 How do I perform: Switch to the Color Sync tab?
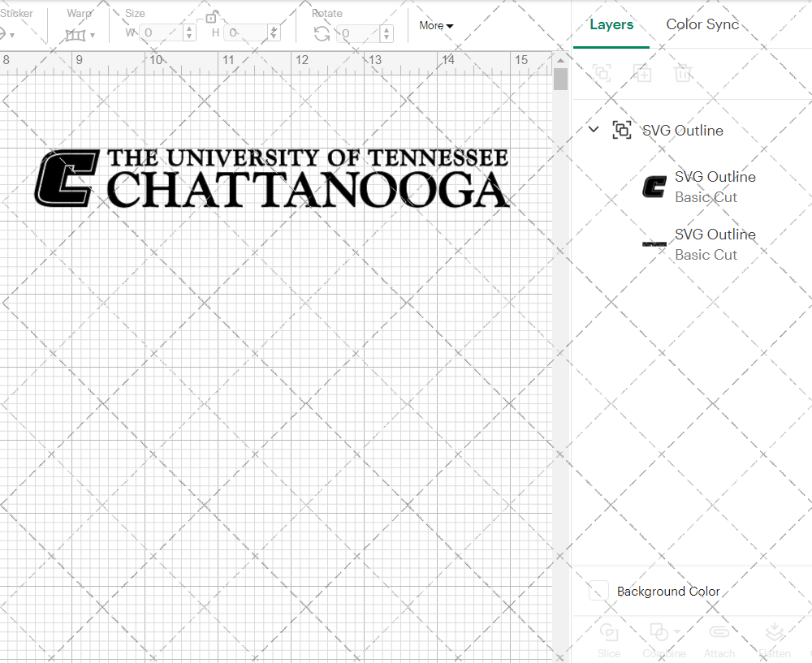(x=702, y=24)
